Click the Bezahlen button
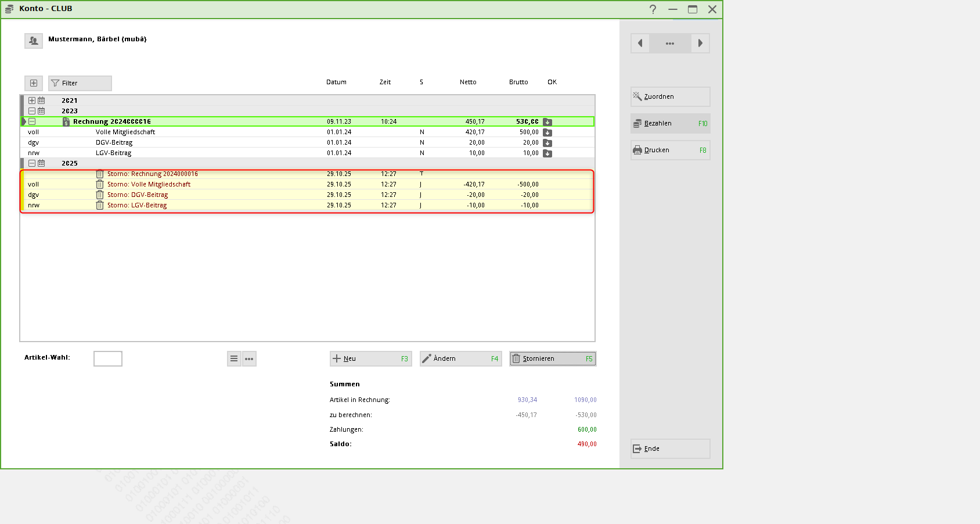This screenshot has width=980, height=524. [670, 123]
